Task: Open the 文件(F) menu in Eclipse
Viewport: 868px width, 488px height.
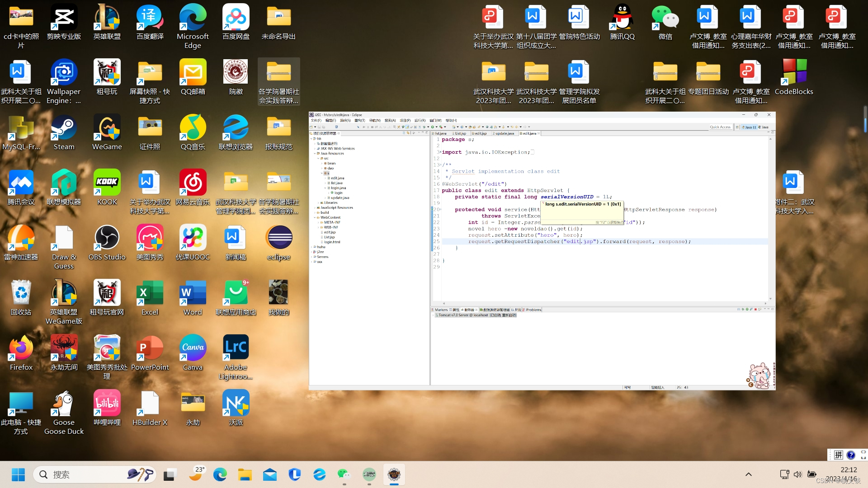Action: (316, 121)
